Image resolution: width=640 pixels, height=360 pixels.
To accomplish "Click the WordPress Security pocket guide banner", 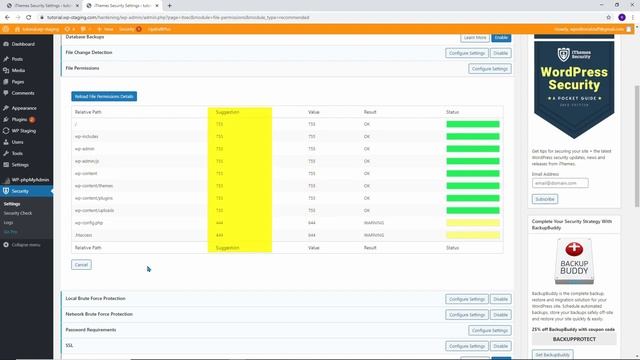I will 574,90.
